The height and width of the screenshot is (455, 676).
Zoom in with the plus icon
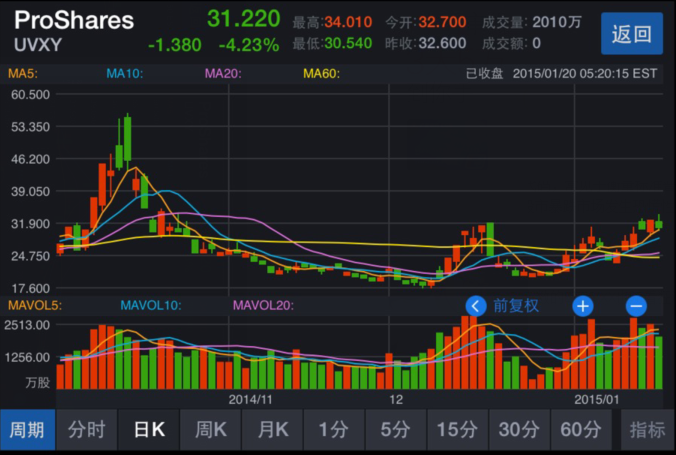(583, 306)
